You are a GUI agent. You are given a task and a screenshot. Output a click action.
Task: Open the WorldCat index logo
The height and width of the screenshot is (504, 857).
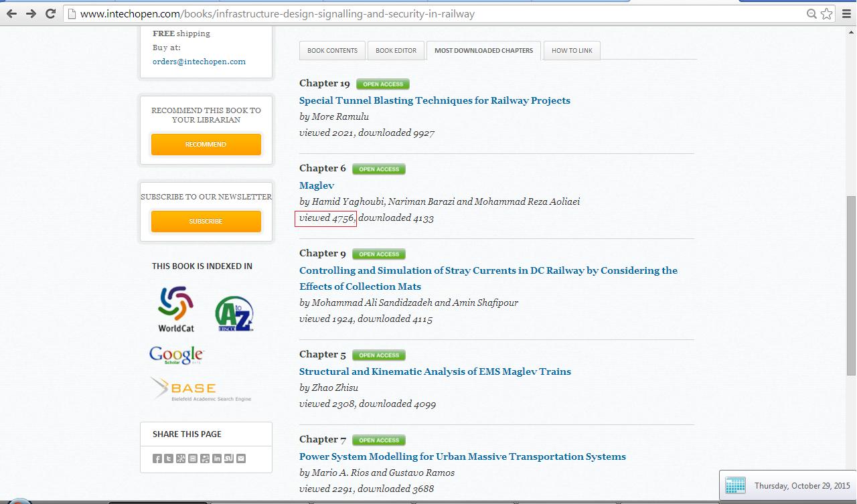point(176,309)
